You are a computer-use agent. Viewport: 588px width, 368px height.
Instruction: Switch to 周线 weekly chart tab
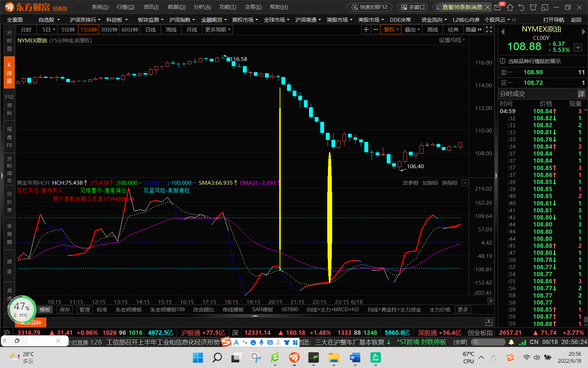(x=171, y=30)
